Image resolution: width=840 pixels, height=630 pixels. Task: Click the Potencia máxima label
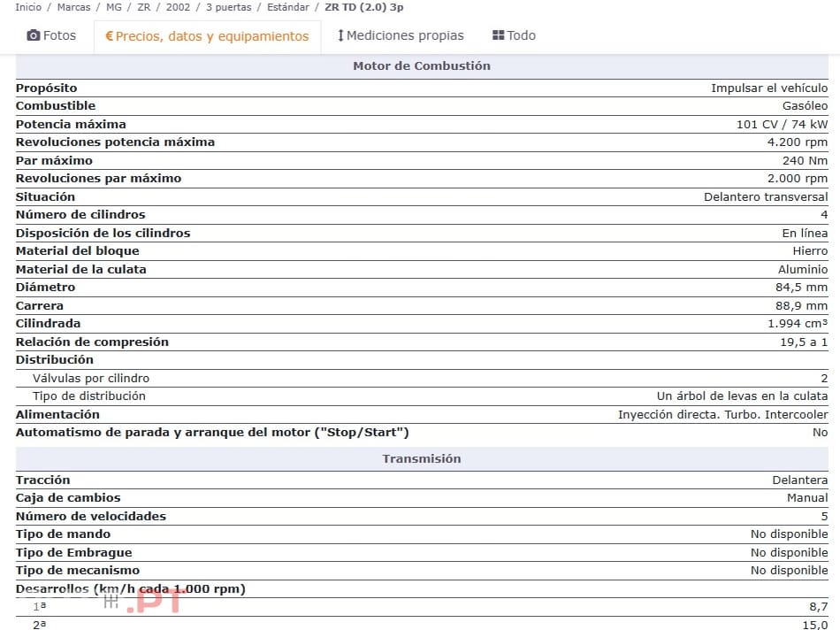point(71,125)
